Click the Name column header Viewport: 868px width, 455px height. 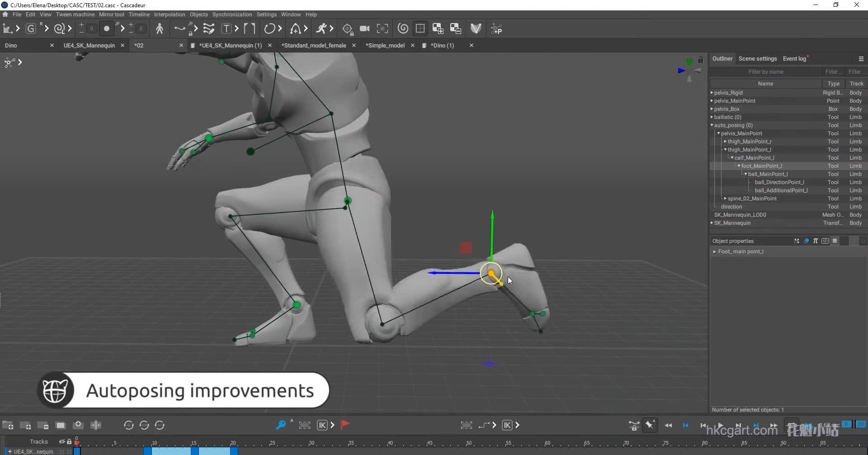point(765,84)
